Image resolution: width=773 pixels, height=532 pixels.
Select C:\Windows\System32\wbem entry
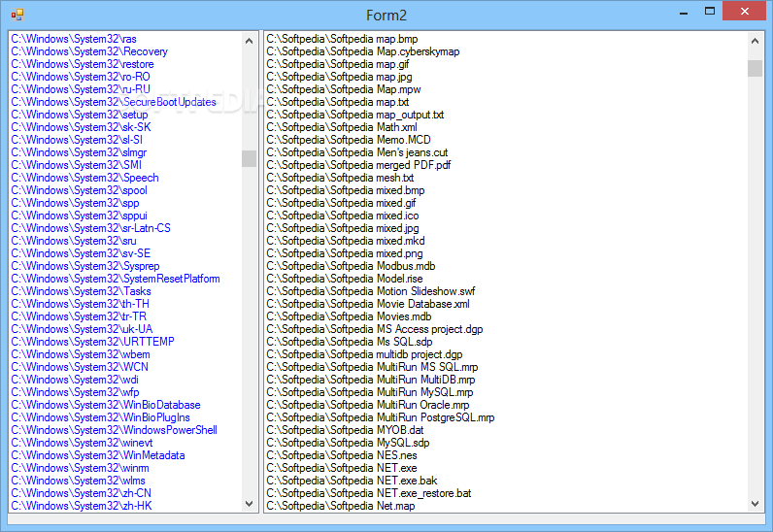coord(81,354)
